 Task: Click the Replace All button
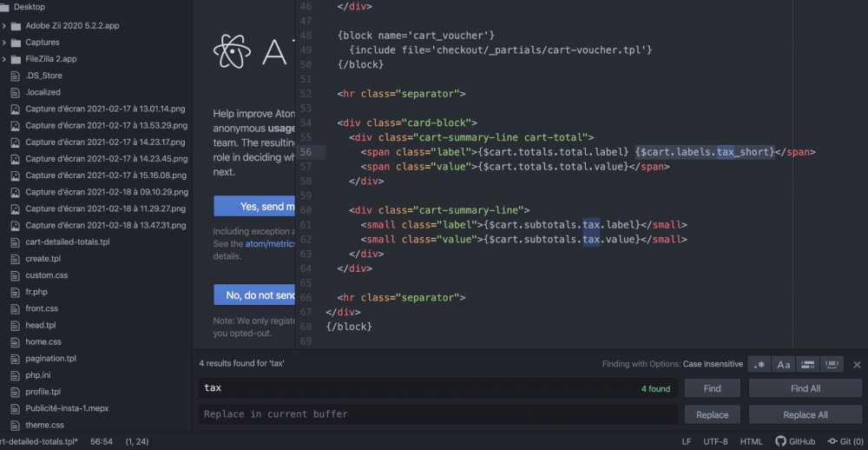coord(806,414)
